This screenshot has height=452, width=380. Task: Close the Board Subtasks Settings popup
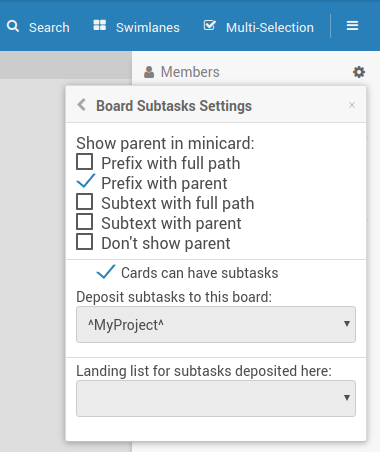tap(352, 105)
